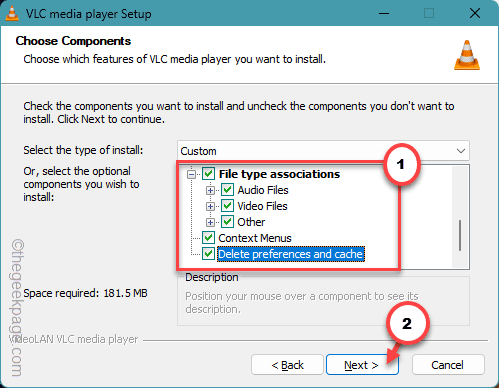Click the Back button
Screen dimensions: 499x388
287,365
